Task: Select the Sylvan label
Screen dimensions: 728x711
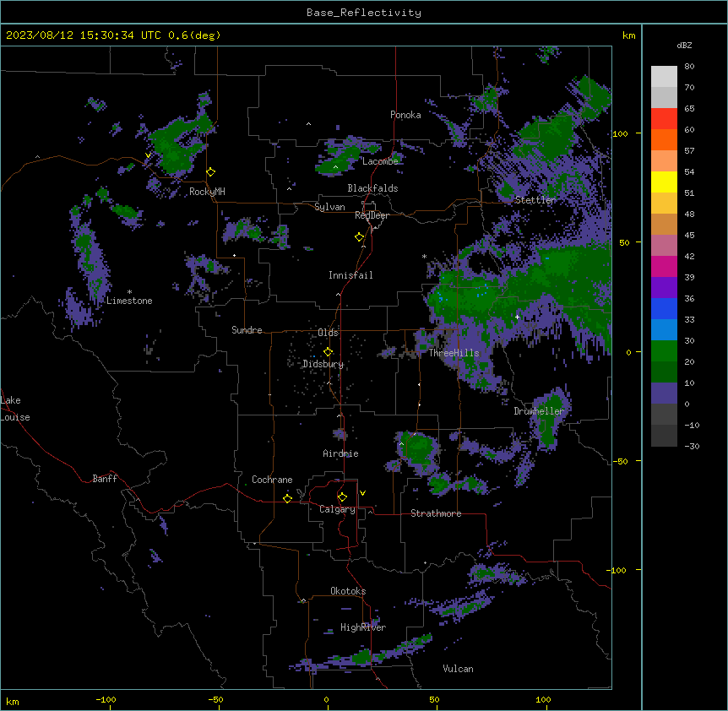Action: [329, 207]
